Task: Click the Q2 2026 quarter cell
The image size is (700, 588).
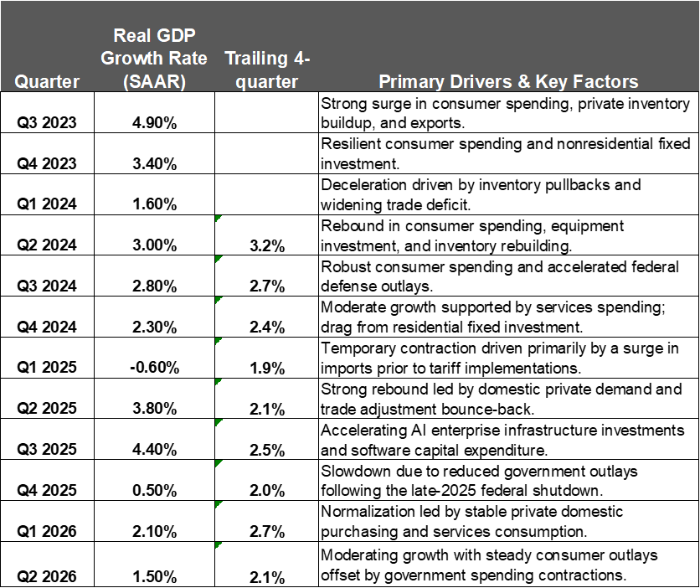Action: pos(48,565)
